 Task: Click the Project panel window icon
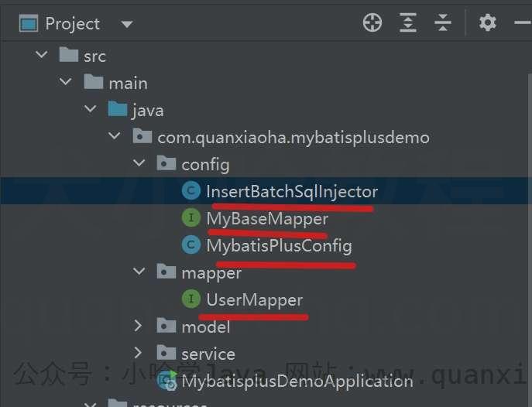pos(29,23)
